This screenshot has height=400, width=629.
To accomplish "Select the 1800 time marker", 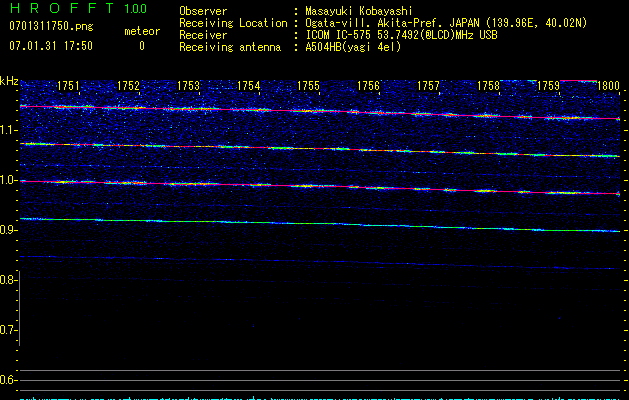I will (x=607, y=87).
